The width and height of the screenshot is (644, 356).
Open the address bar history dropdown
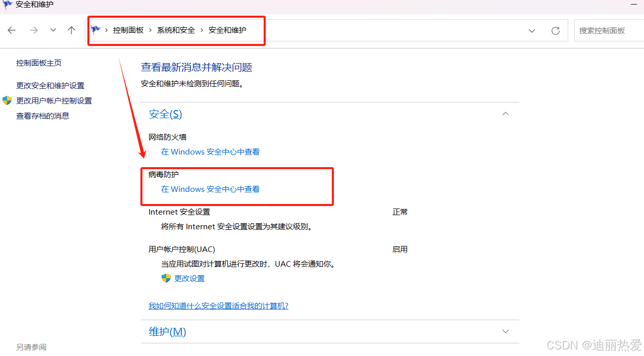532,31
